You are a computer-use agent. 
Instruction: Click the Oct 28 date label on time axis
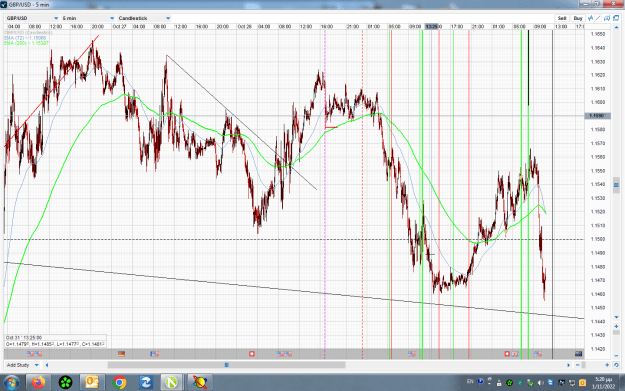(244, 27)
